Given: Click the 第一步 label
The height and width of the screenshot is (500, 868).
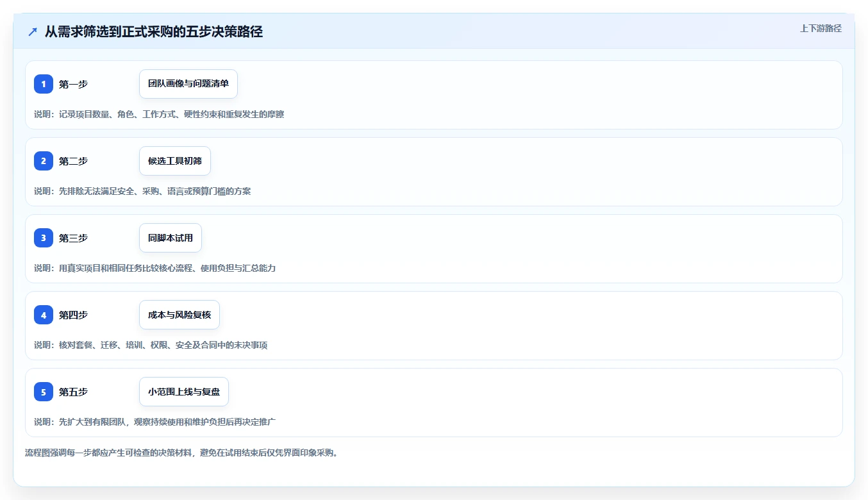Looking at the screenshot, I should tap(73, 84).
